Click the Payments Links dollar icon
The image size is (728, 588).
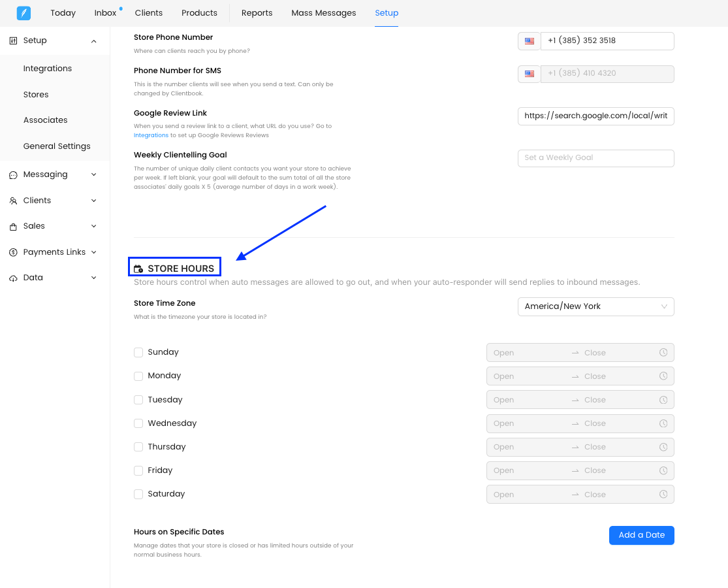click(14, 252)
